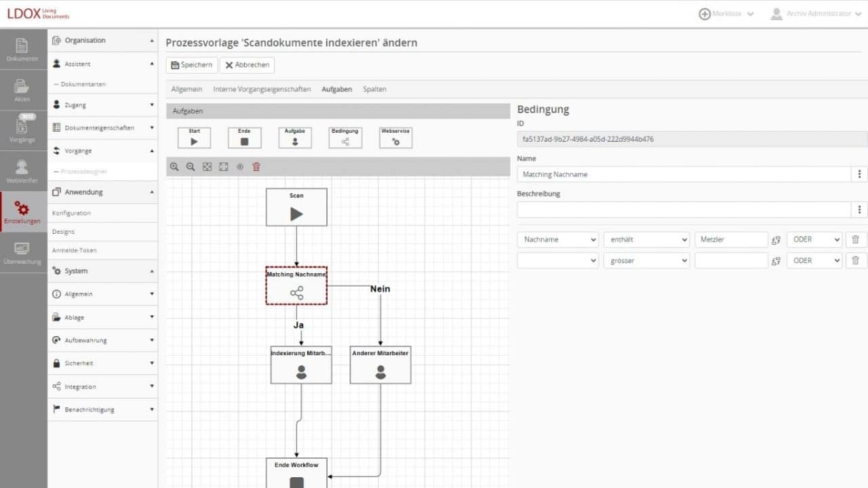Viewport: 868px width, 488px height.
Task: Select the Webservice node tool
Action: [395, 138]
